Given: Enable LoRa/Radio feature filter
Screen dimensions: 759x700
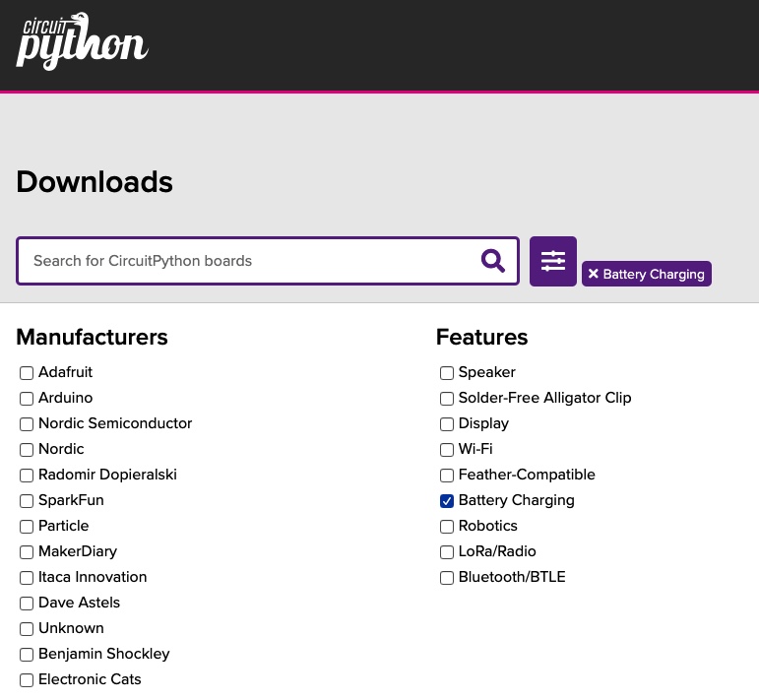Looking at the screenshot, I should point(447,552).
